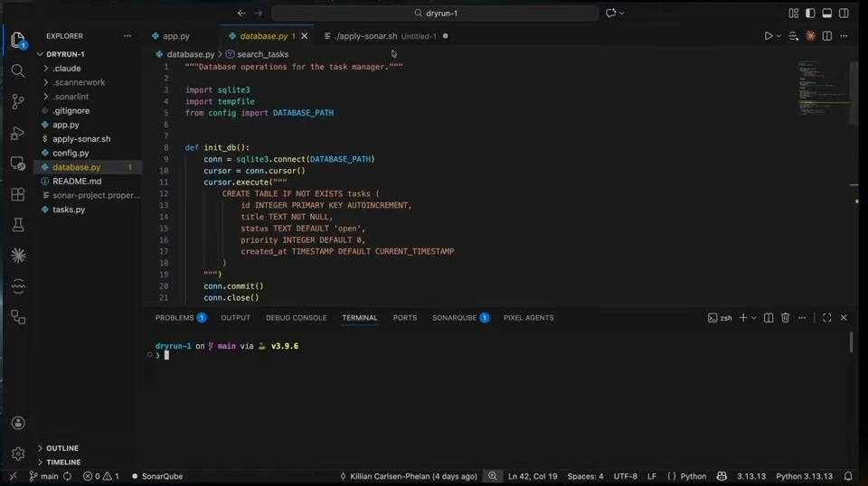Open the .gitignore file
868x486 pixels.
71,110
